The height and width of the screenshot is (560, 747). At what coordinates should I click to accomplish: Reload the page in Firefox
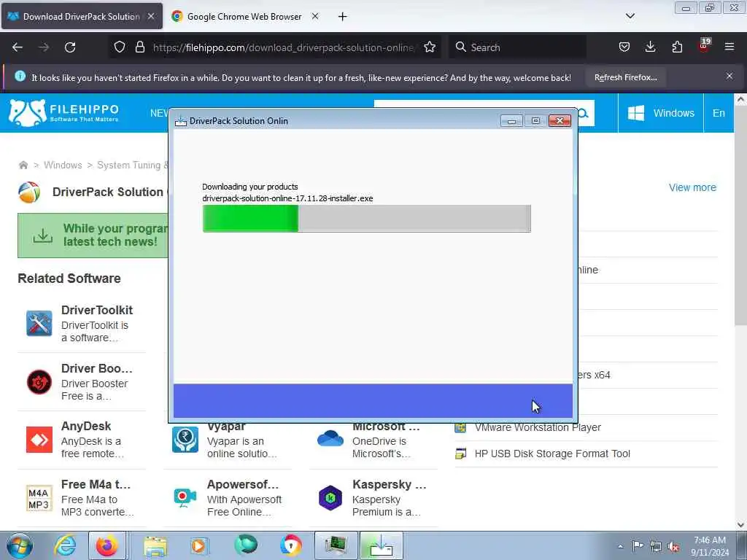click(x=70, y=47)
